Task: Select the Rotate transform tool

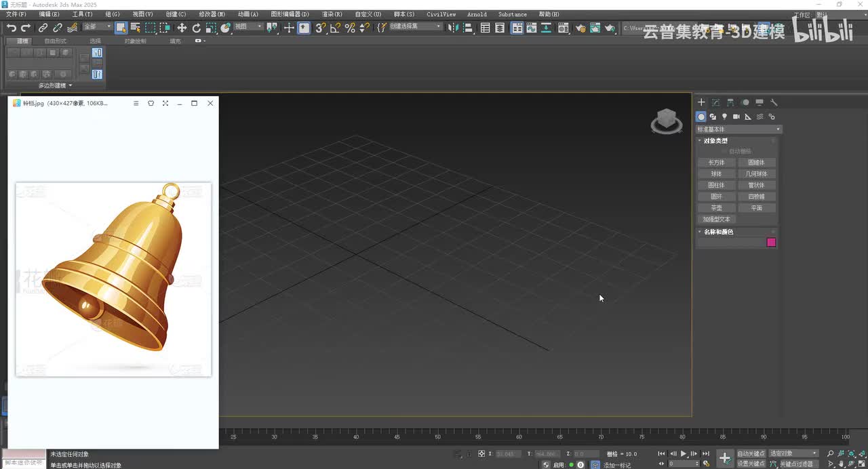Action: click(197, 28)
